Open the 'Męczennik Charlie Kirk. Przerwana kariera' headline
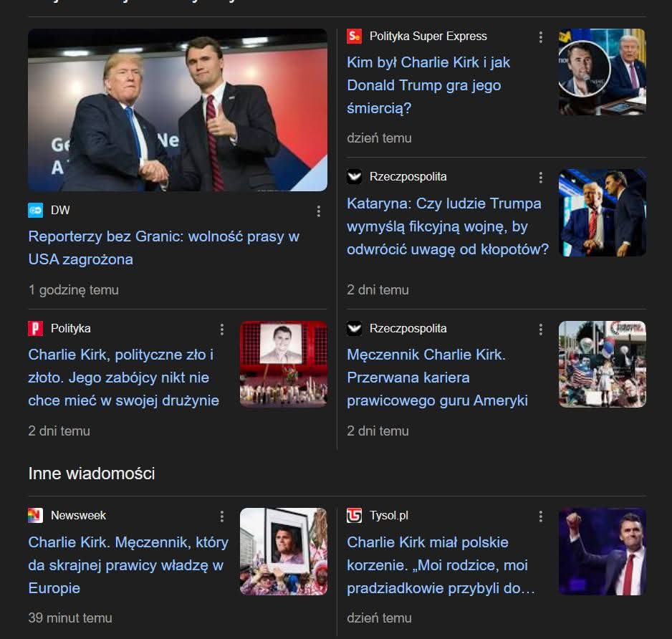The width and height of the screenshot is (672, 639). (437, 378)
